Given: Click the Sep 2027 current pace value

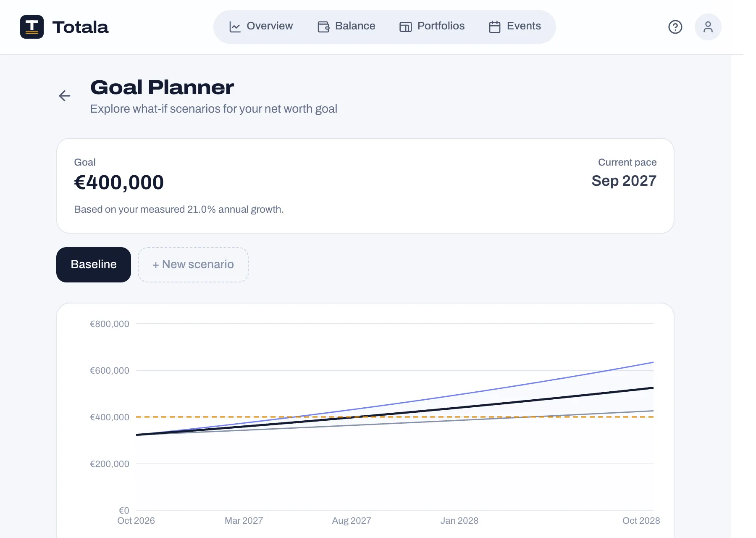Looking at the screenshot, I should tap(624, 181).
